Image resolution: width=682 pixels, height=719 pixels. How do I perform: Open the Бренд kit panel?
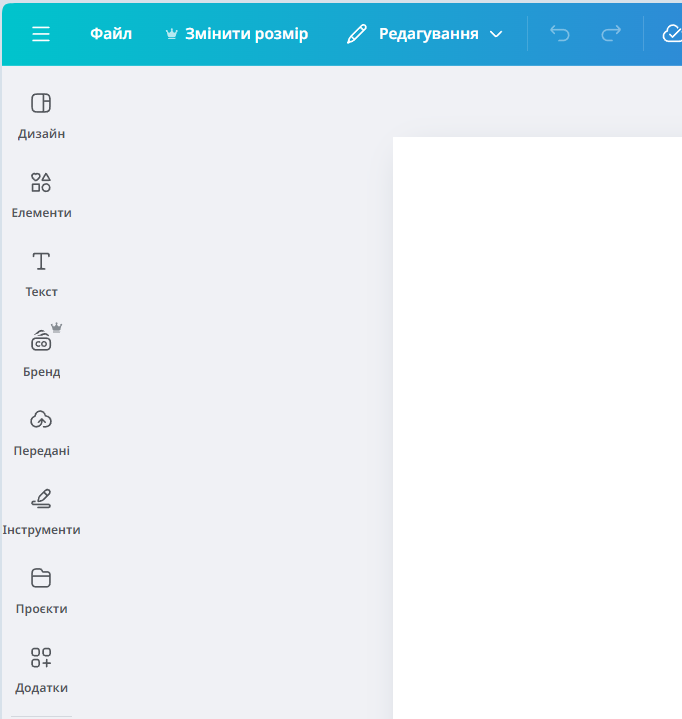click(41, 352)
